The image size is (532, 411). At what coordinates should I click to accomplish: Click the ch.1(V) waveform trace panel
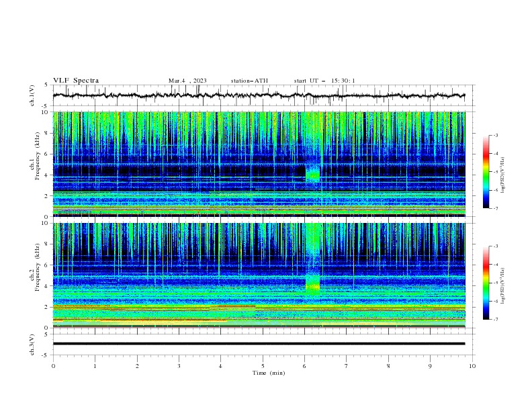pyautogui.click(x=264, y=95)
